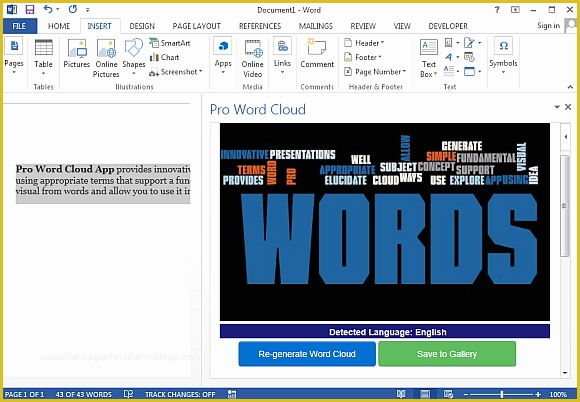Click Re-generate Word Cloud button
This screenshot has height=402, width=580.
[307, 354]
